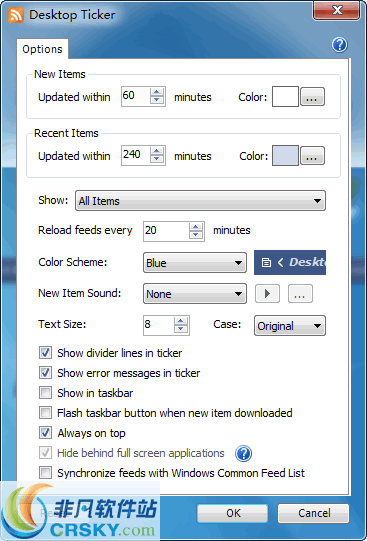Click the Text Size field showing 8
The image size is (367, 541).
tap(159, 325)
